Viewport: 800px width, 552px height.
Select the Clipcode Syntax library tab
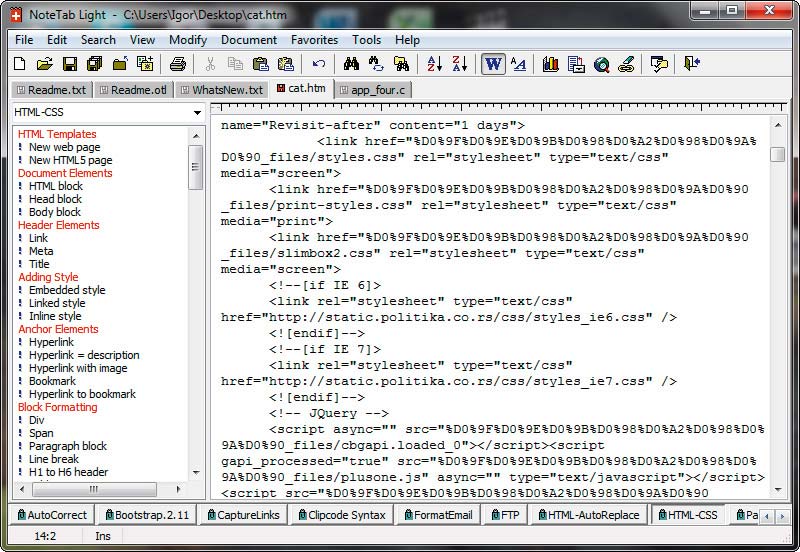coord(341,515)
